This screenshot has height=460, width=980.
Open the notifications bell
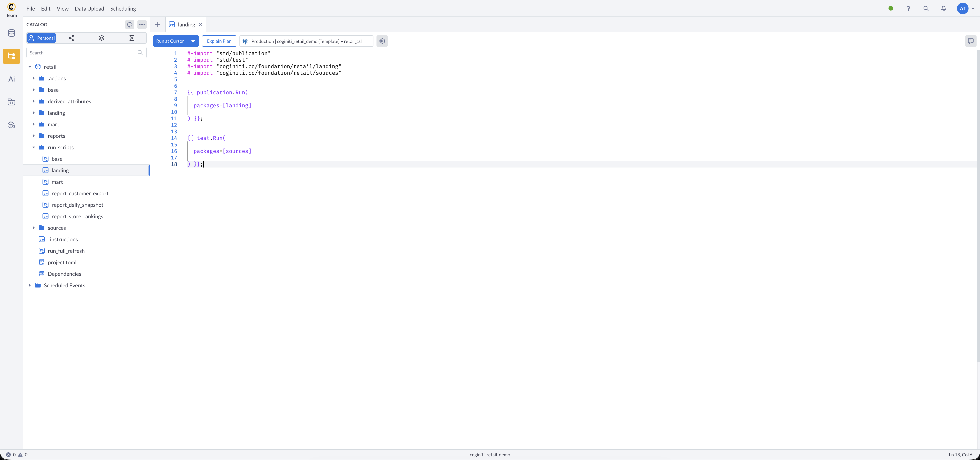[x=943, y=8]
